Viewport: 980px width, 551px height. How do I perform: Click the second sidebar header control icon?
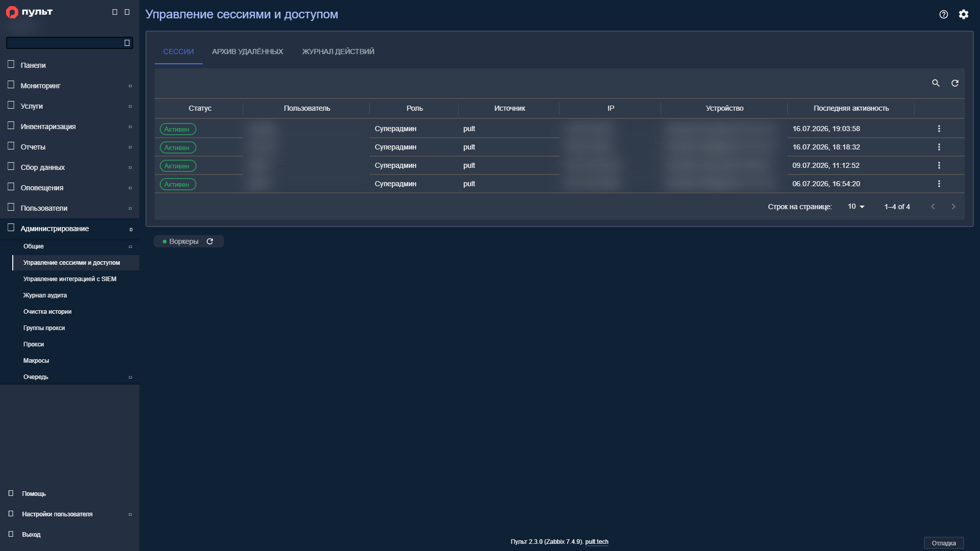click(x=127, y=12)
